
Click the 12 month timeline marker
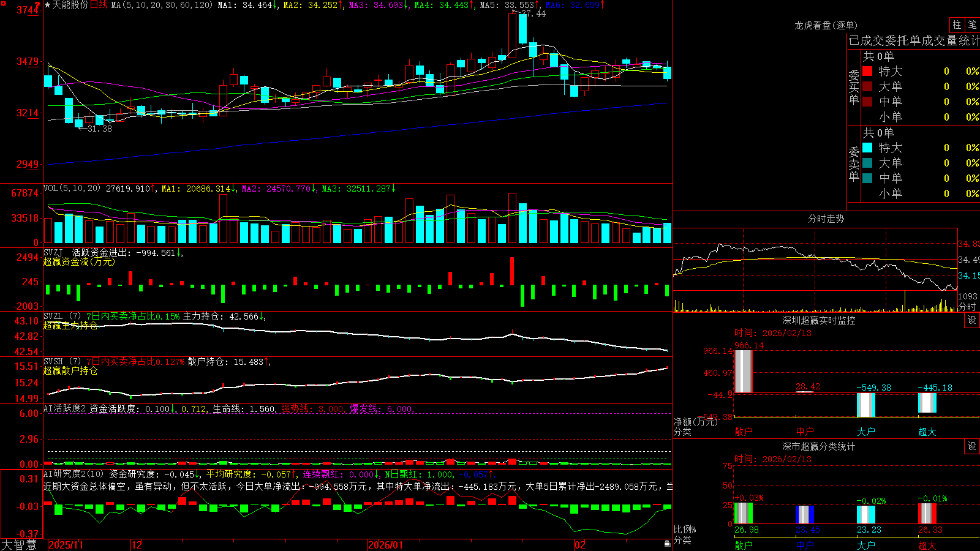click(x=137, y=545)
